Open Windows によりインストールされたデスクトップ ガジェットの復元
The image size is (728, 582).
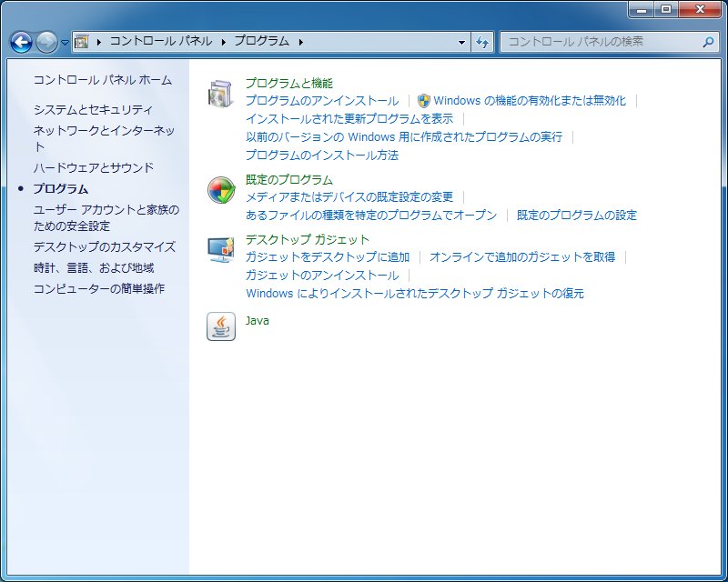(415, 294)
